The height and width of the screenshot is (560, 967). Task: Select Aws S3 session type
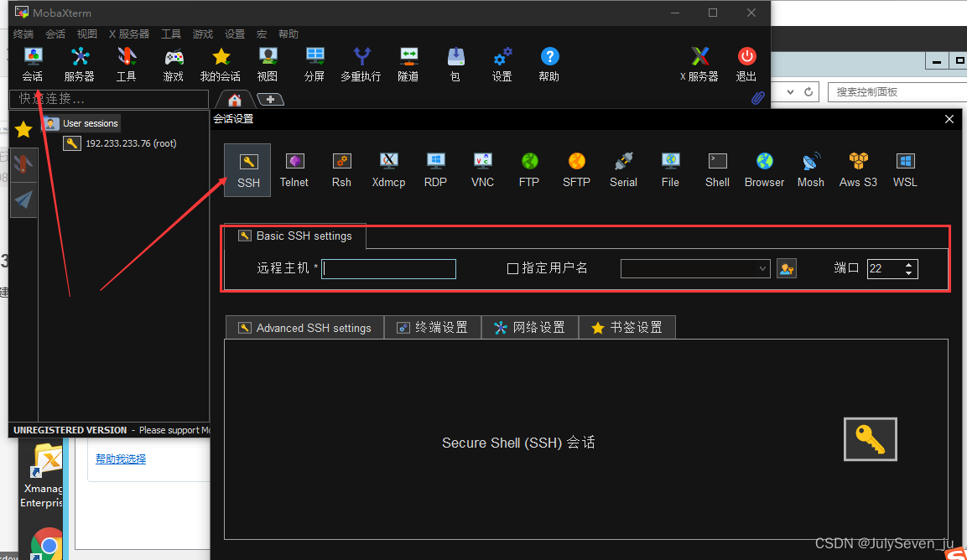[x=858, y=170]
